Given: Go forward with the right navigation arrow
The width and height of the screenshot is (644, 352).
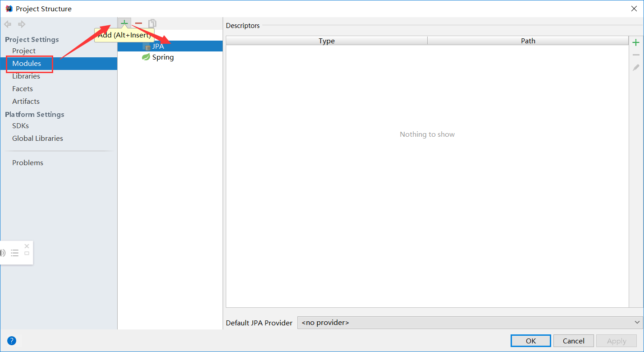Looking at the screenshot, I should tap(21, 24).
